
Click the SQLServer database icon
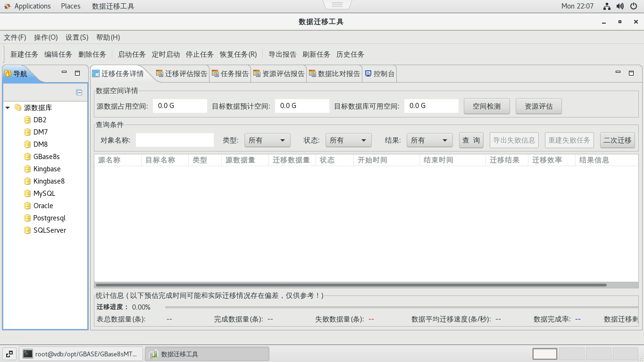(x=27, y=230)
